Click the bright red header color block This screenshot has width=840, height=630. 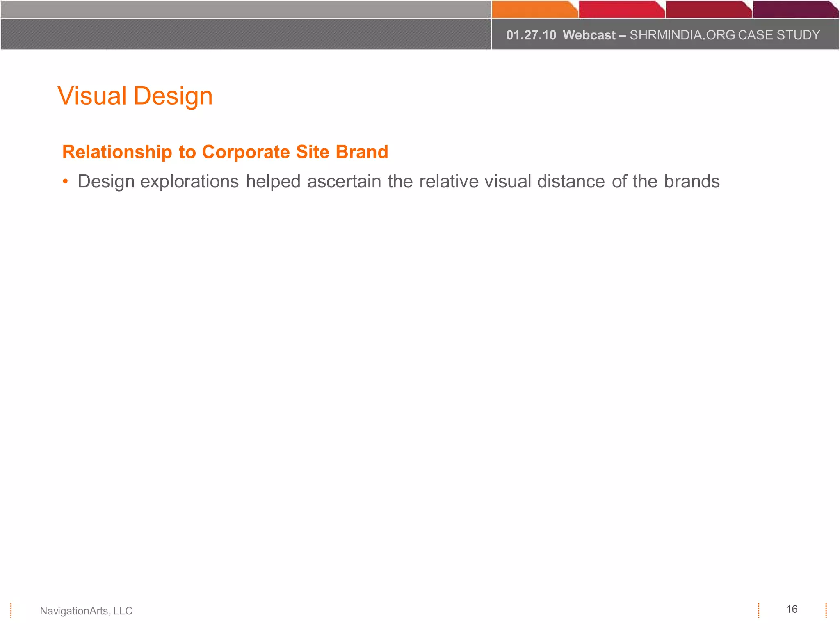pos(622,9)
